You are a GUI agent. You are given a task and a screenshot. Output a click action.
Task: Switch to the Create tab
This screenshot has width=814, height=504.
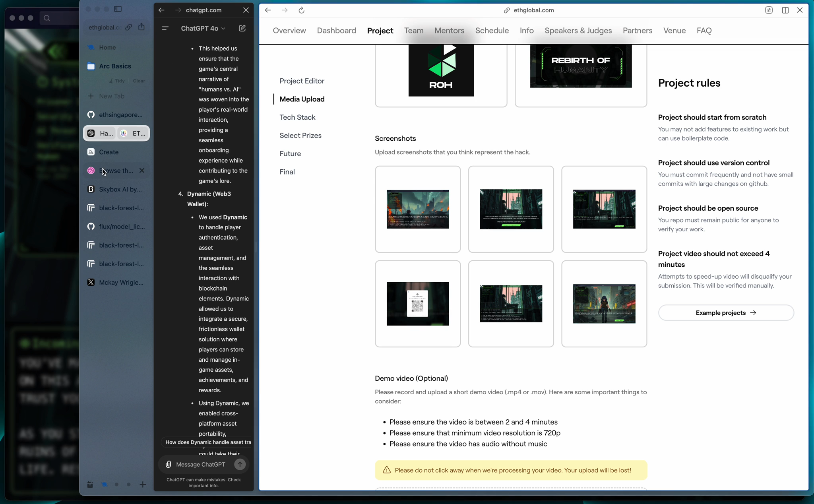click(116, 152)
